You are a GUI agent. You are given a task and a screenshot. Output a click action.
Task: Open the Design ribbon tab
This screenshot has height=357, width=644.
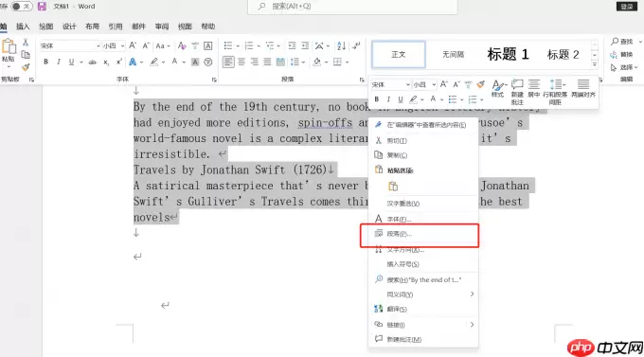(x=69, y=27)
